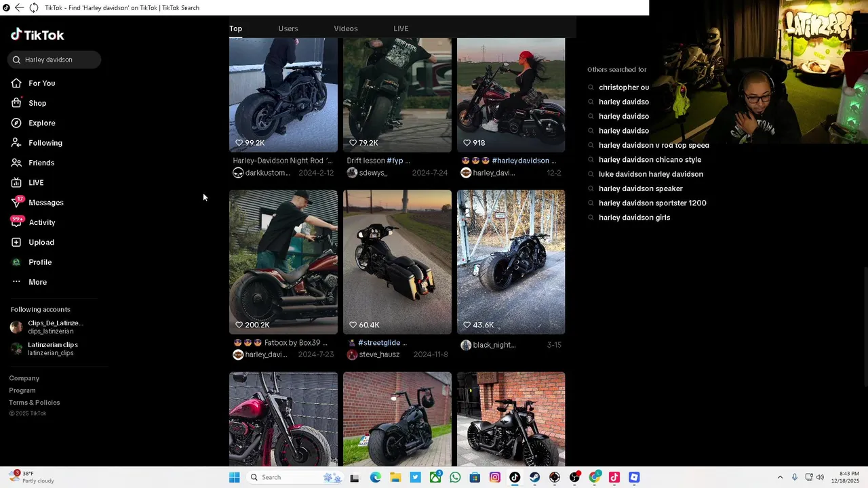Open the black_night author avatar
This screenshot has width=868, height=488.
(x=466, y=345)
